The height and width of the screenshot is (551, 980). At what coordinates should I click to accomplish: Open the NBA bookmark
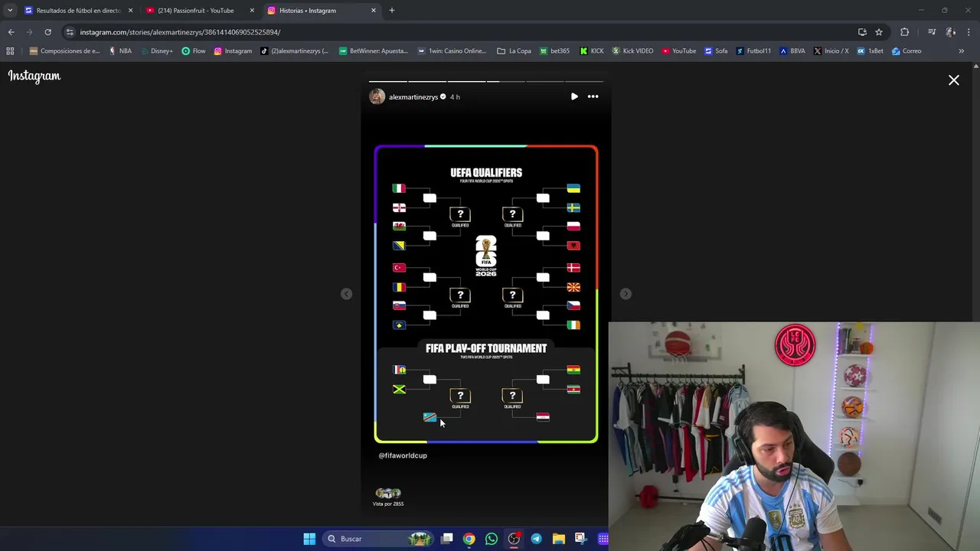(x=120, y=51)
